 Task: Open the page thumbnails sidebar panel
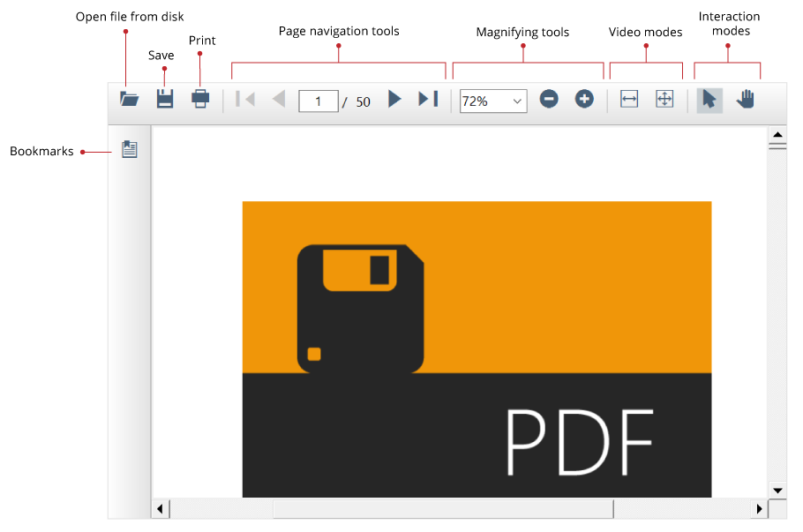129,149
